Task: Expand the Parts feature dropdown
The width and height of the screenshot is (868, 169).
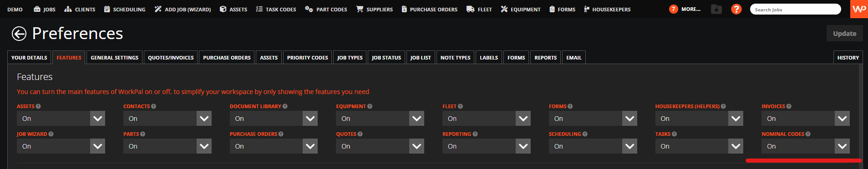Action: click(168, 146)
